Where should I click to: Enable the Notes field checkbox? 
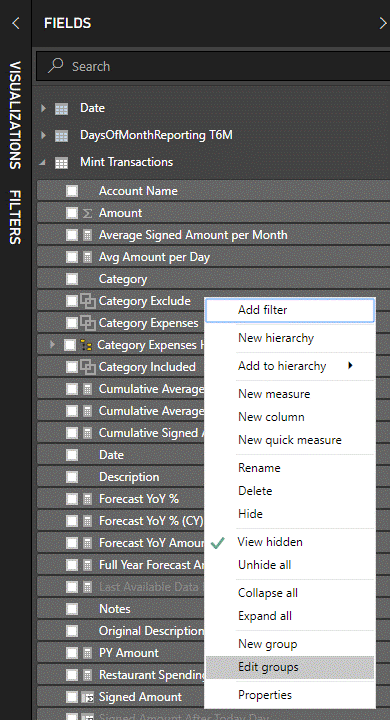(72, 609)
